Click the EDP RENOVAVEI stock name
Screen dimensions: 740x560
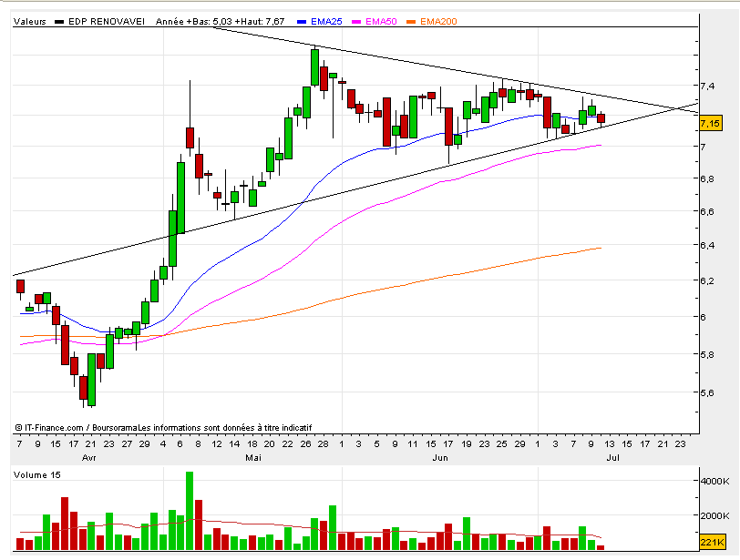coord(107,21)
